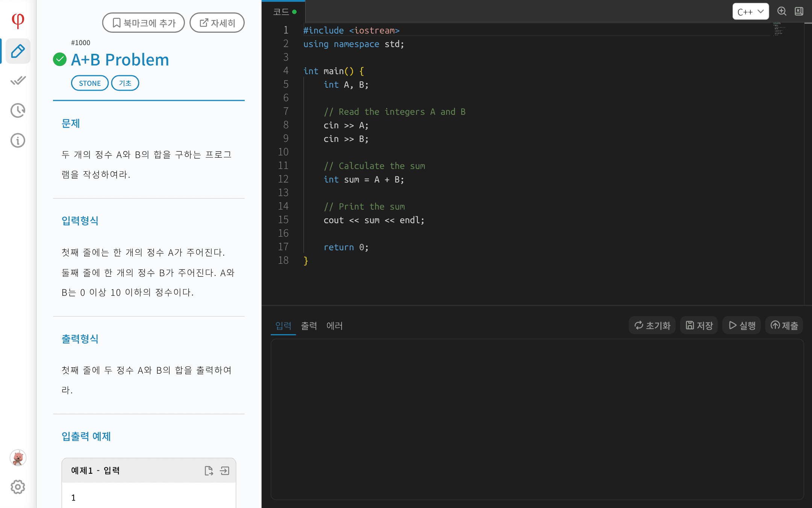Run the code with the 실행 button
The image size is (812, 508).
[x=742, y=325]
